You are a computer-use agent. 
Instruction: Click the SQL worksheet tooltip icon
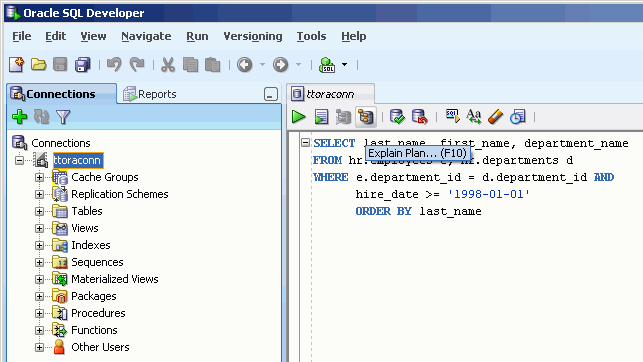452,116
